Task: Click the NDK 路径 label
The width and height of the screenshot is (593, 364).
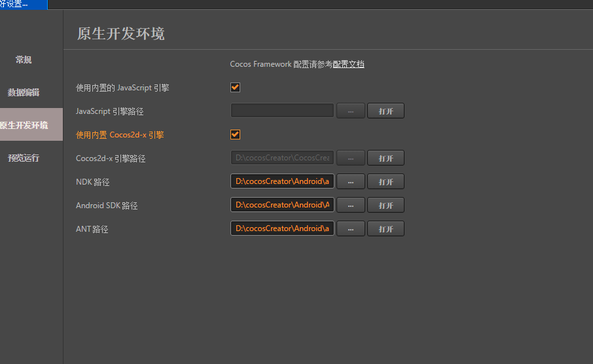Action: (93, 182)
